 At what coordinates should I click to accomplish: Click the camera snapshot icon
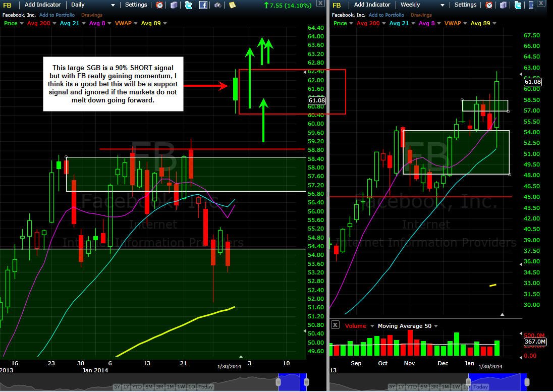pos(217,5)
